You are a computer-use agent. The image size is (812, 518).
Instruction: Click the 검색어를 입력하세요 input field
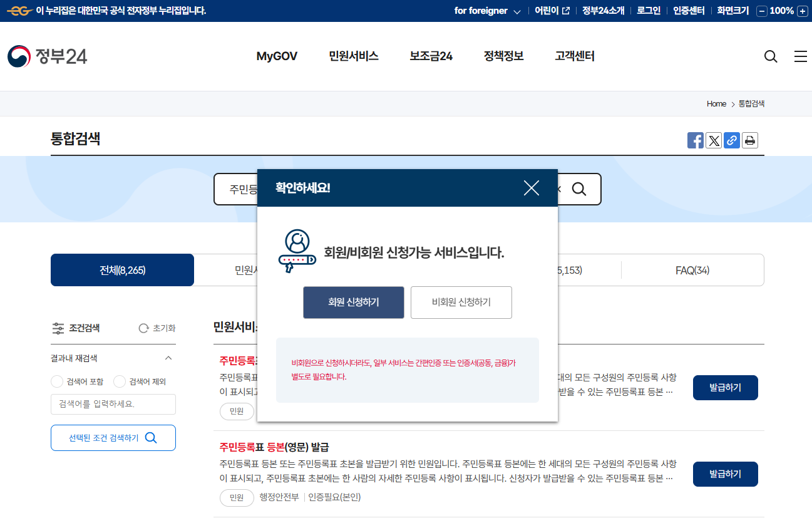coord(113,404)
